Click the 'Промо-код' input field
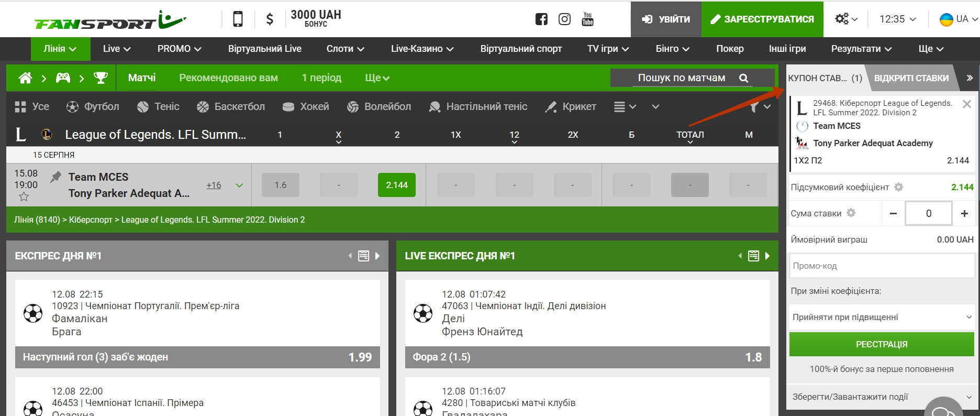 click(882, 266)
